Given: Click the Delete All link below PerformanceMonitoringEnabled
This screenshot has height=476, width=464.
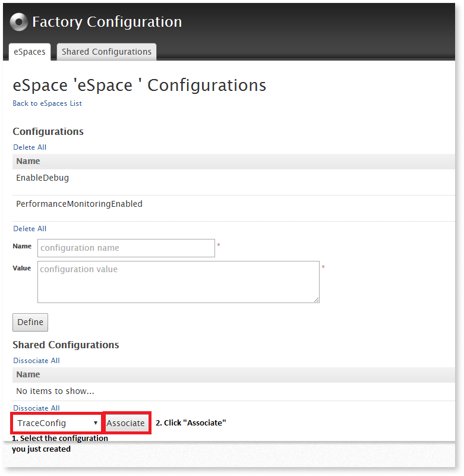Looking at the screenshot, I should 29,228.
